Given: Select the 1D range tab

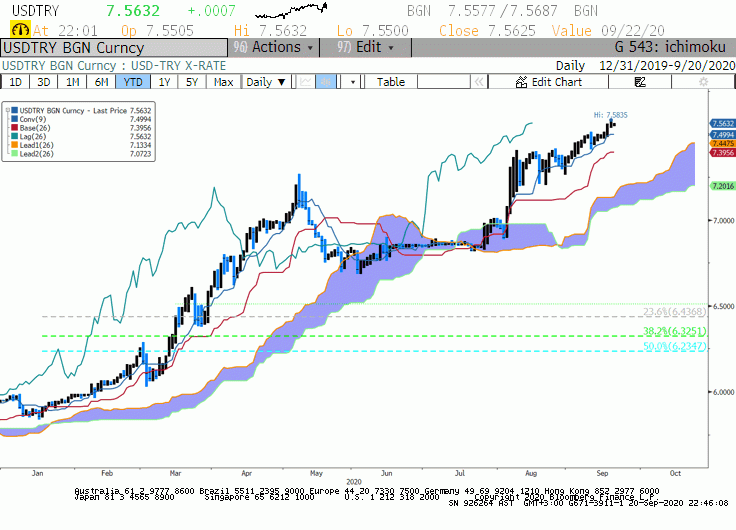Looking at the screenshot, I should 15,82.
